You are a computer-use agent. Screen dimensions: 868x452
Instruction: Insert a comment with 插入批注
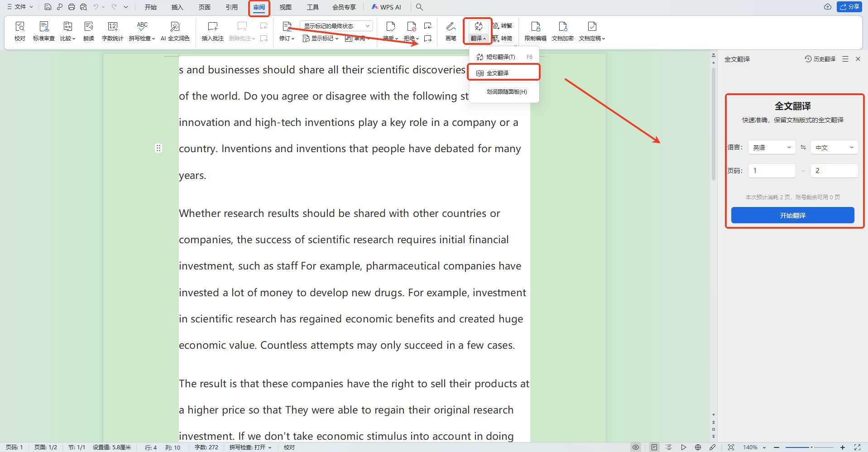tap(213, 31)
